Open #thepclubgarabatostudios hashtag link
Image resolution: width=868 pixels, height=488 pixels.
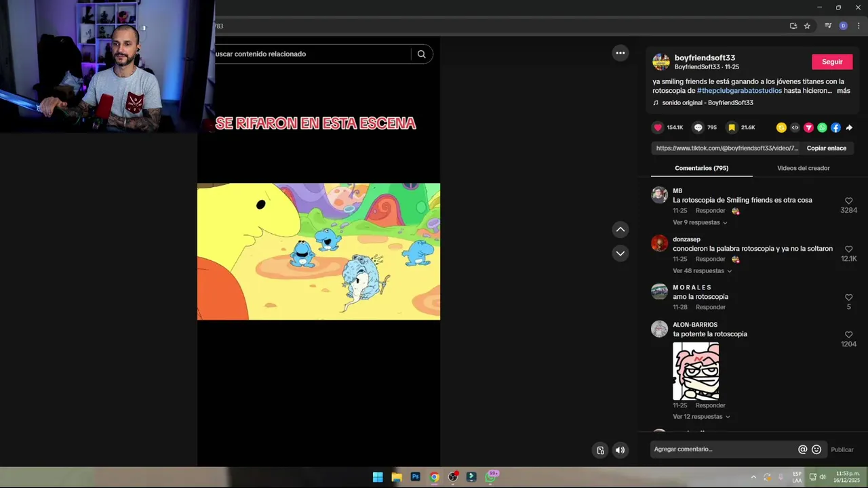click(739, 91)
